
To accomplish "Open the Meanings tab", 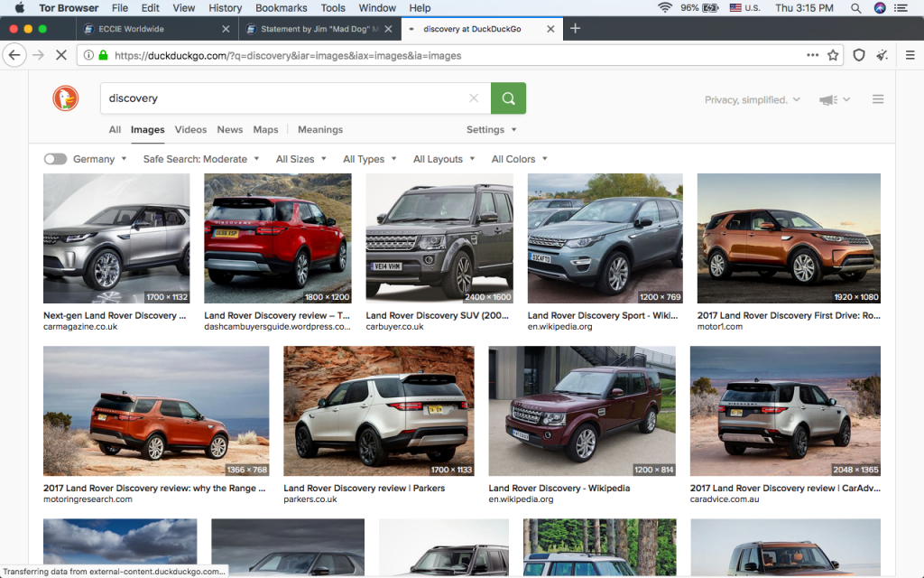I will coord(320,130).
